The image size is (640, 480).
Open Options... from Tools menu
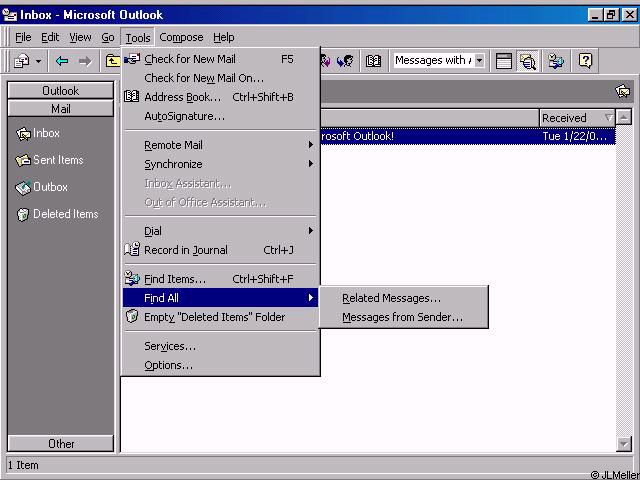(x=220, y=365)
